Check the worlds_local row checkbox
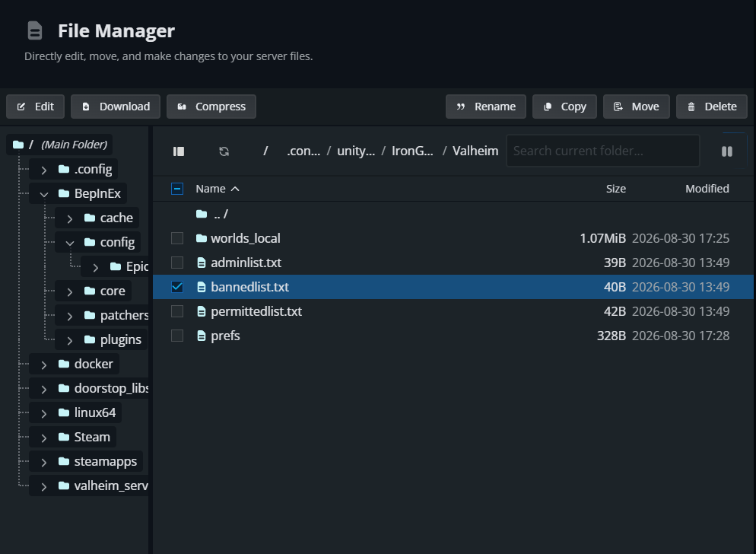Viewport: 756px width, 554px height. coord(177,238)
